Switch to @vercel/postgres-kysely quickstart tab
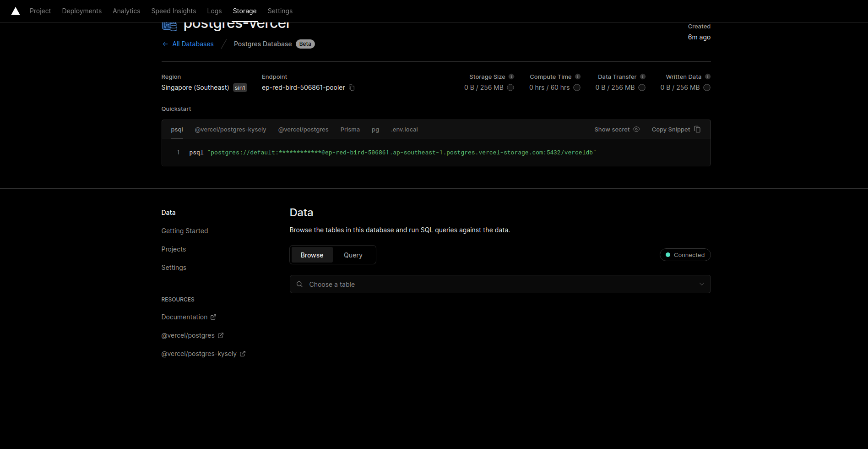Viewport: 868px width, 449px height. coord(231,130)
